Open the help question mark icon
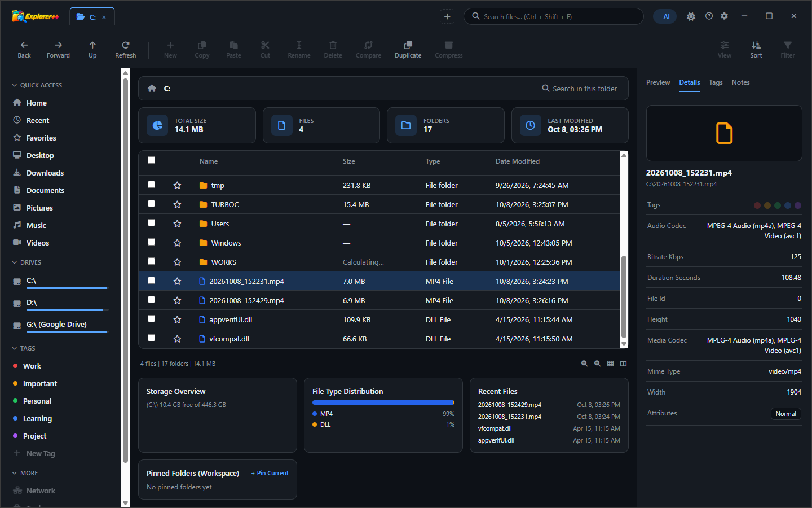The image size is (812, 508). 709,16
